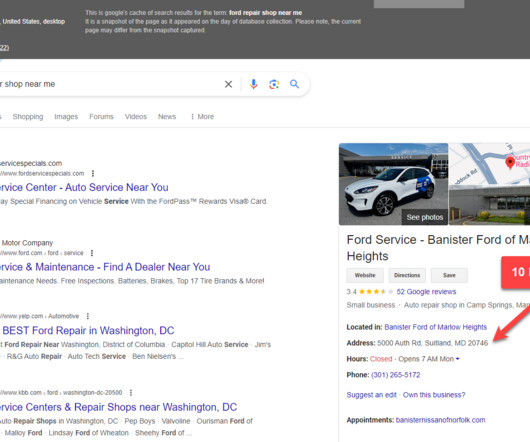The image size is (530, 442).
Task: Save the Banister Ford business listing
Action: 449,275
